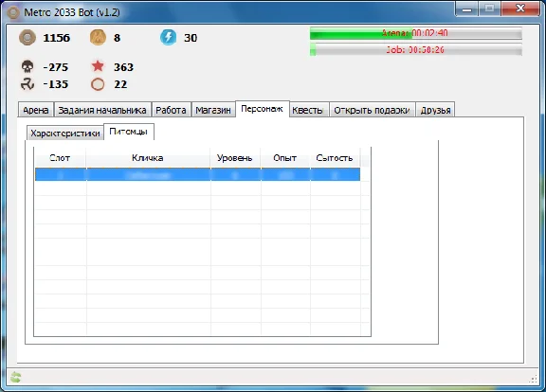Image resolution: width=546 pixels, height=392 pixels.
Task: Open the Арена tab
Action: [36, 110]
